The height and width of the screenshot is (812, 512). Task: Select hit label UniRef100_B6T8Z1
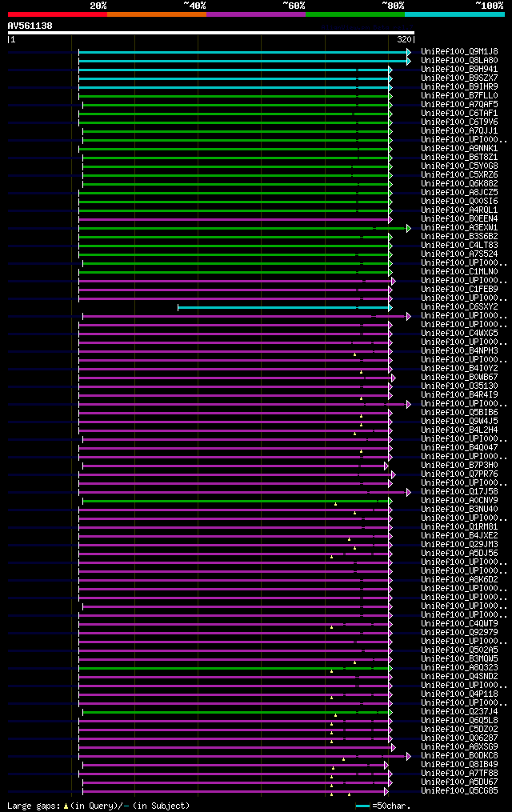[x=459, y=158]
